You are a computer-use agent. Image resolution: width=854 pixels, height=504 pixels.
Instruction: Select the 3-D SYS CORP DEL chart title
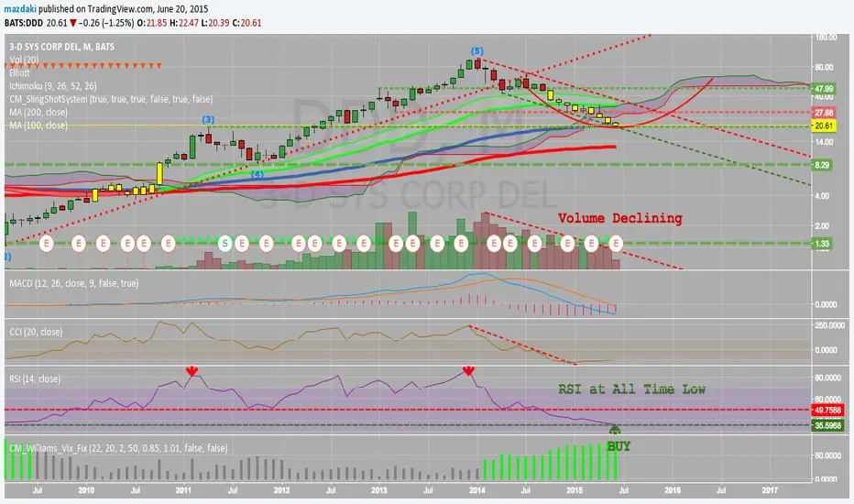pos(62,47)
